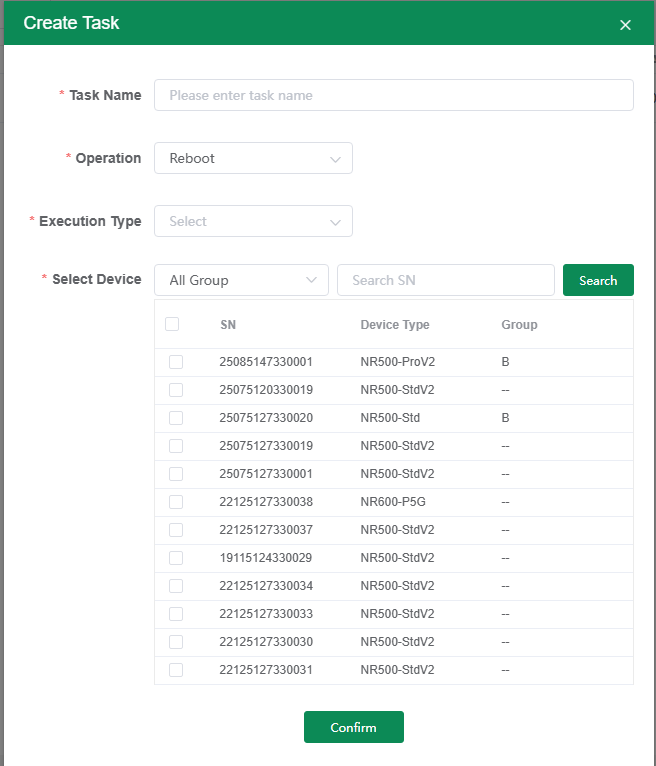This screenshot has width=656, height=766.
Task: Expand the Execution Type select dropdown
Action: coord(253,221)
